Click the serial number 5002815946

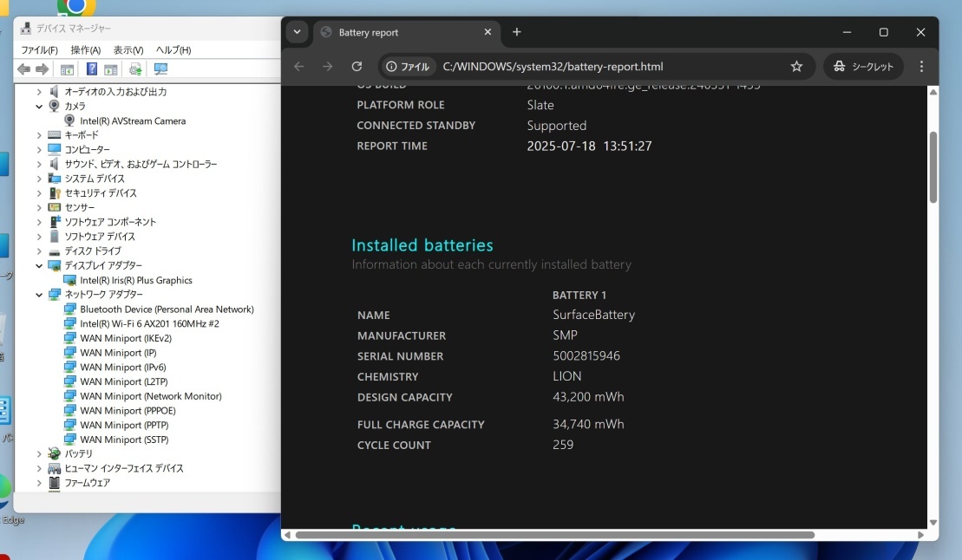coord(586,355)
